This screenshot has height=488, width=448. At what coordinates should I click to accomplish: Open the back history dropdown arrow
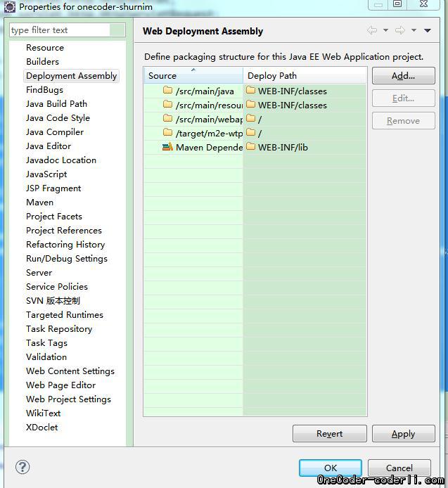coord(385,31)
